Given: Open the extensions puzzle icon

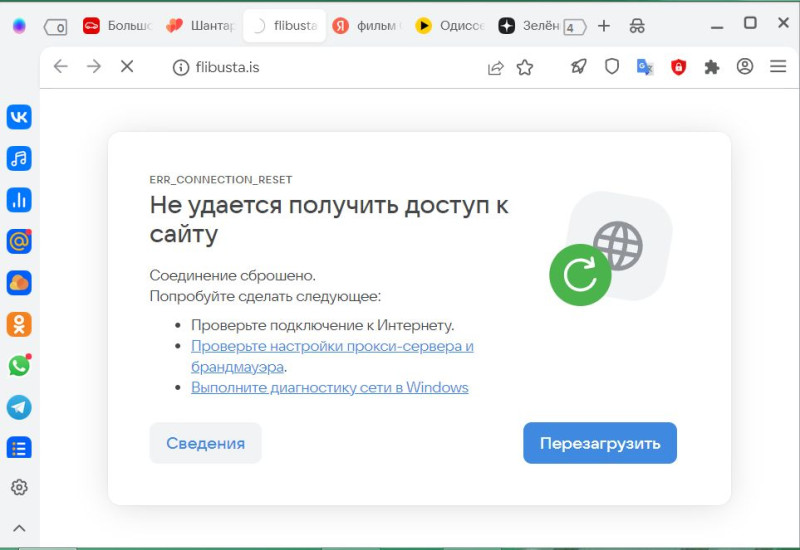Looking at the screenshot, I should pos(712,67).
